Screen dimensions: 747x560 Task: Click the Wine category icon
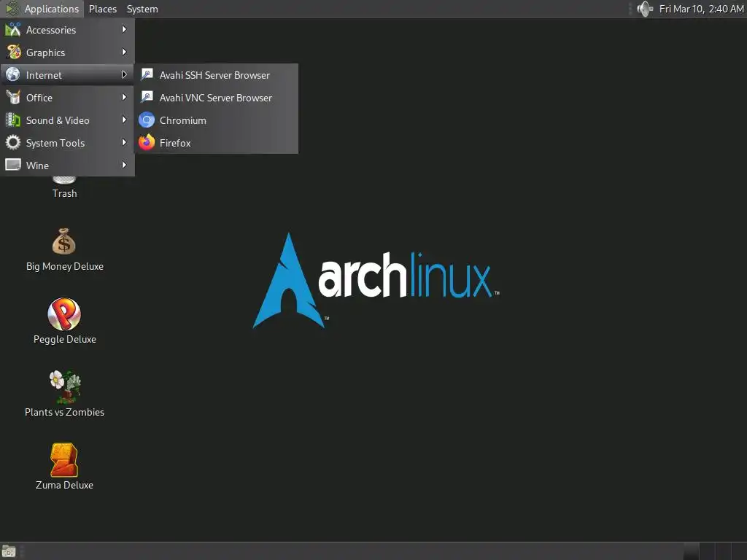coord(13,165)
